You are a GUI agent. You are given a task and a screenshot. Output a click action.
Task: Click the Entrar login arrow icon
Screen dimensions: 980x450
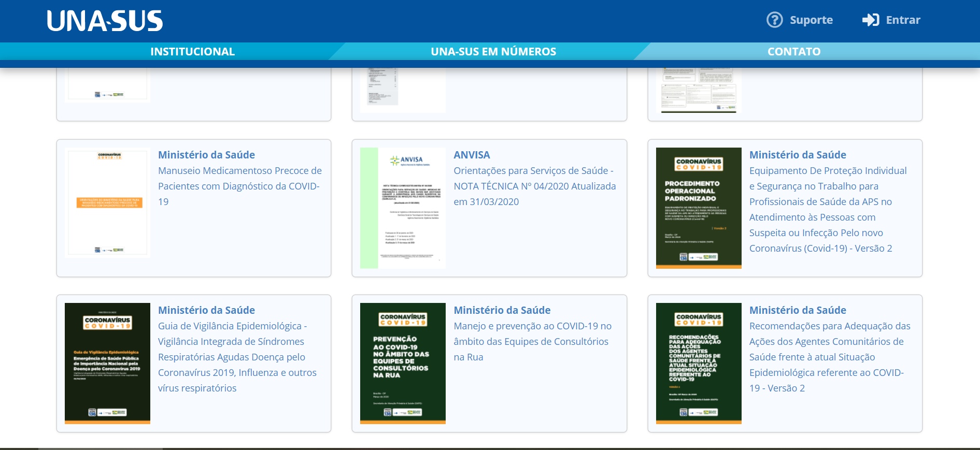(x=870, y=20)
